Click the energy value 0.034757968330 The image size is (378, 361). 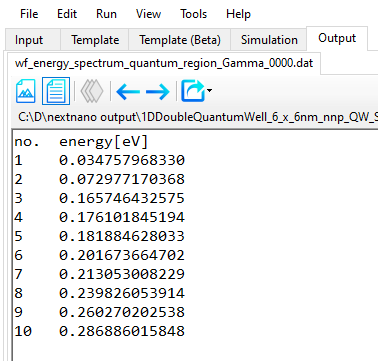[122, 160]
